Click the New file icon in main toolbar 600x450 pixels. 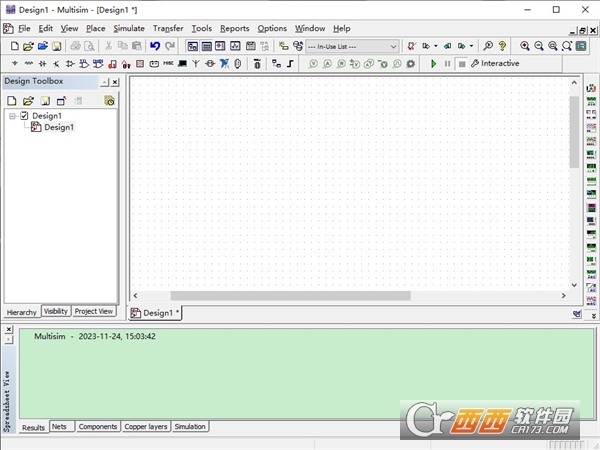pyautogui.click(x=15, y=46)
